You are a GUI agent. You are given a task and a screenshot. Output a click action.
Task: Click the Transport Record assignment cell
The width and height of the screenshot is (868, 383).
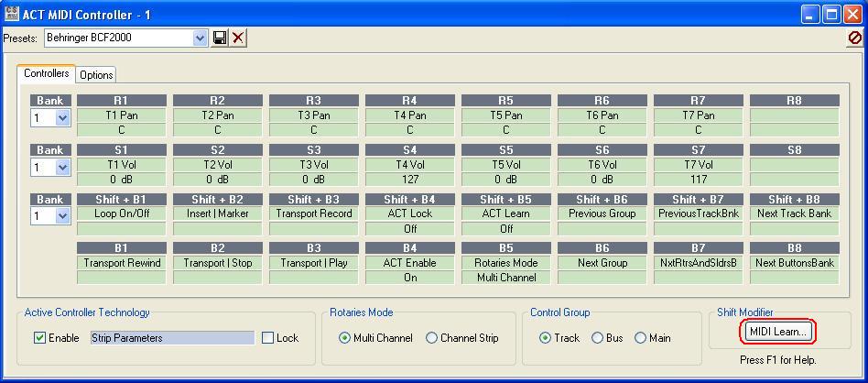tap(314, 213)
